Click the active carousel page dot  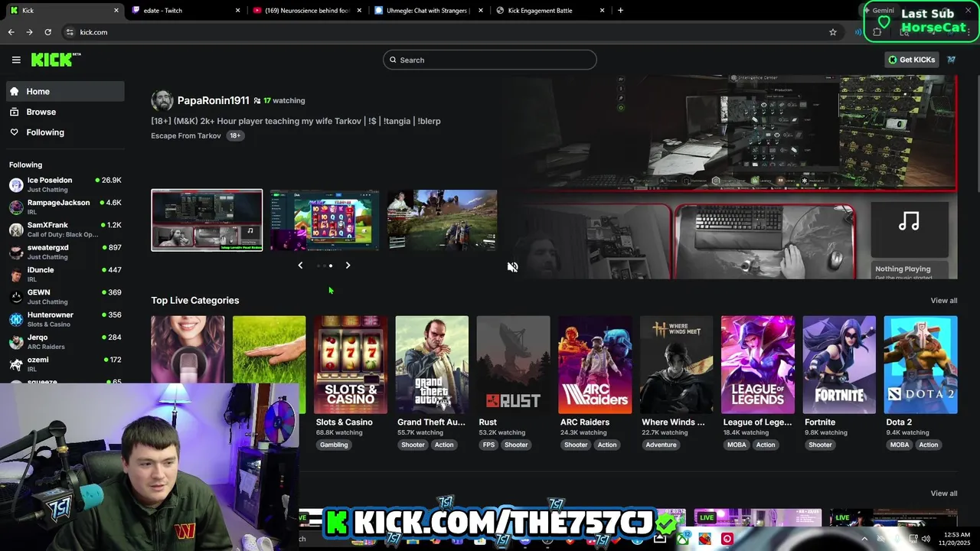click(331, 266)
